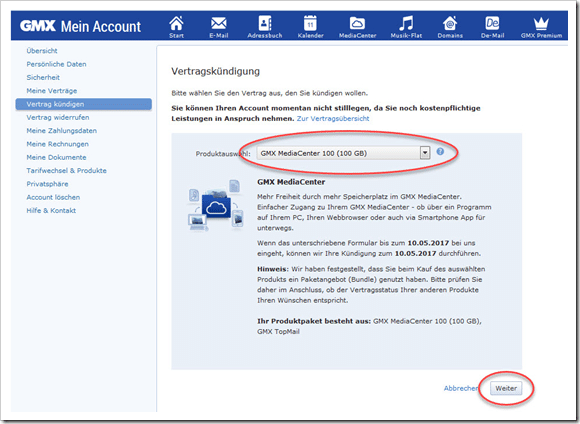
Task: Click the GMX Mein Account logo
Action: (x=80, y=26)
